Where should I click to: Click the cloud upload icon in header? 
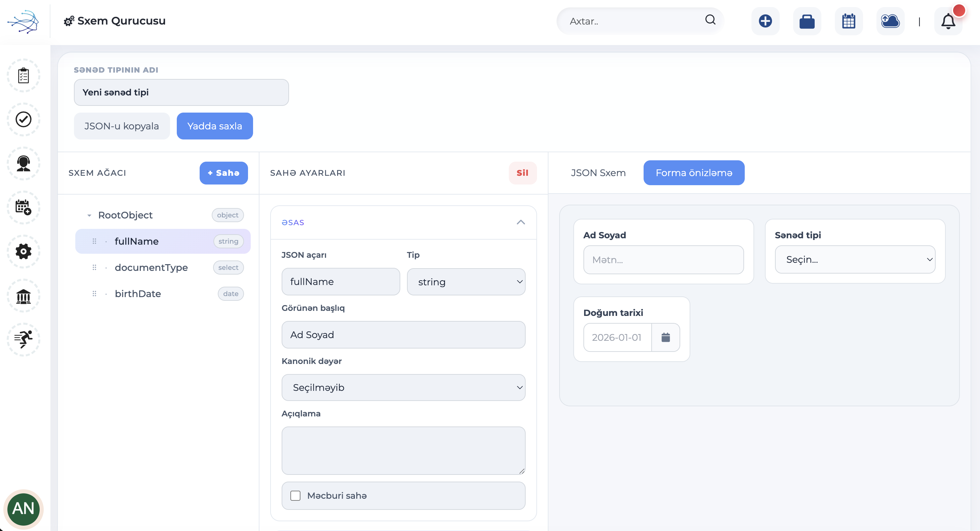tap(890, 21)
